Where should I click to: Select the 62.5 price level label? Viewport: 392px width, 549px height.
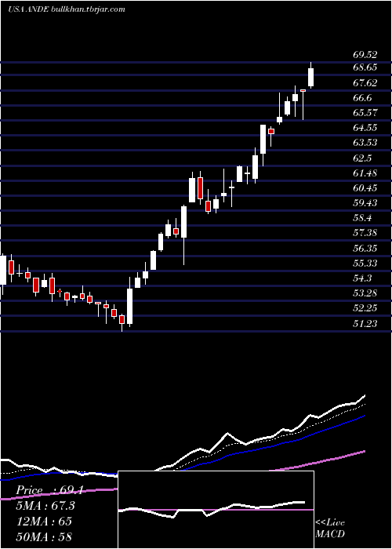tap(362, 158)
